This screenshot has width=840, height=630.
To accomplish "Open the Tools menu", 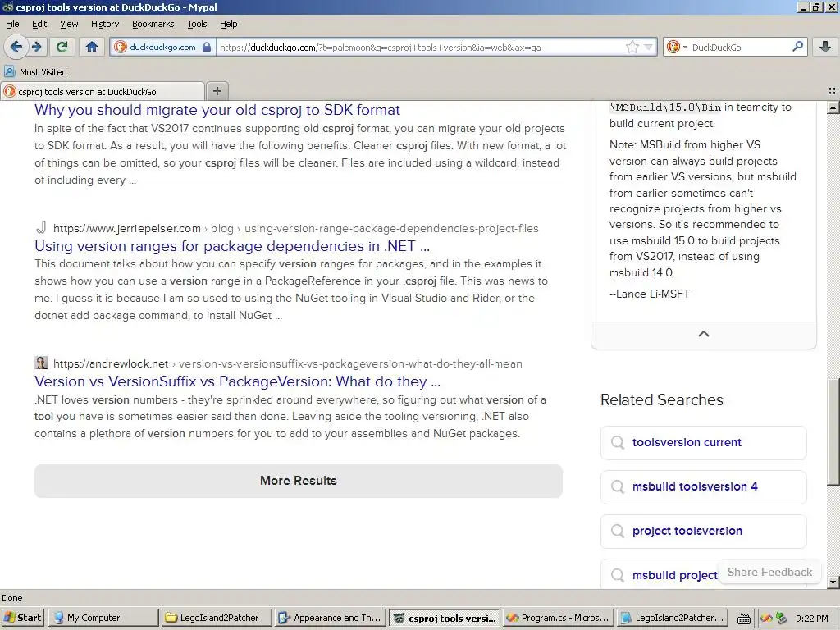I will coord(197,24).
